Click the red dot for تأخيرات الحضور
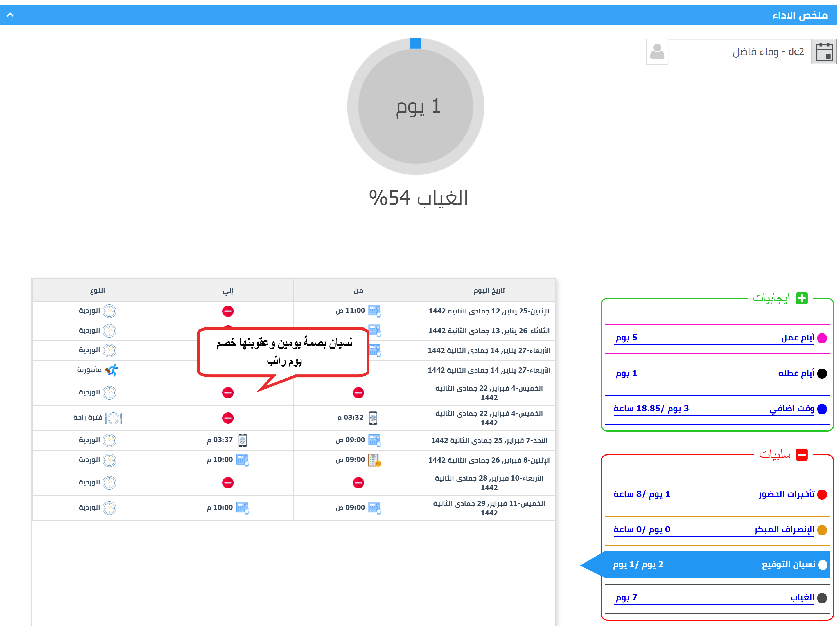Image resolution: width=840 pixels, height=626 pixels. (x=821, y=495)
